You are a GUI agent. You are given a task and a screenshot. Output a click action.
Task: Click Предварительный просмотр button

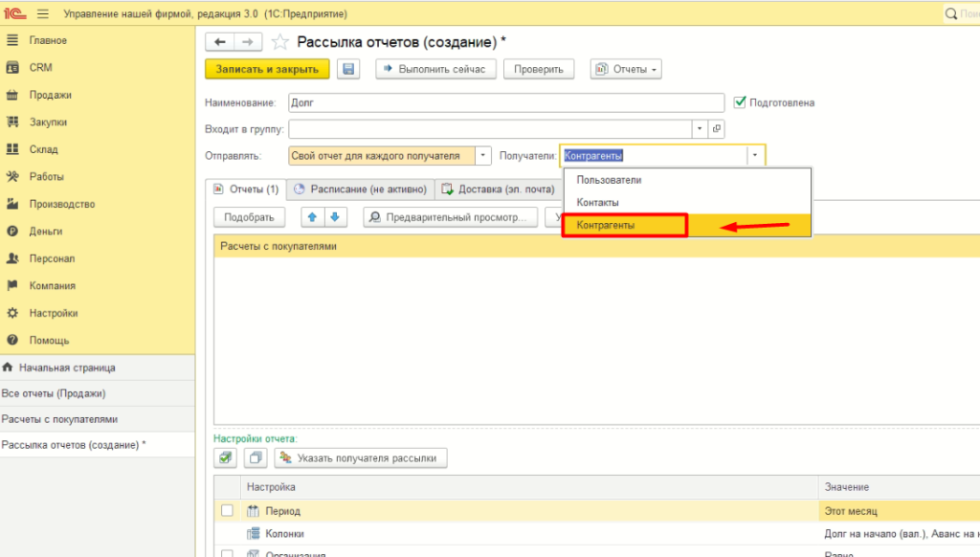tap(450, 217)
